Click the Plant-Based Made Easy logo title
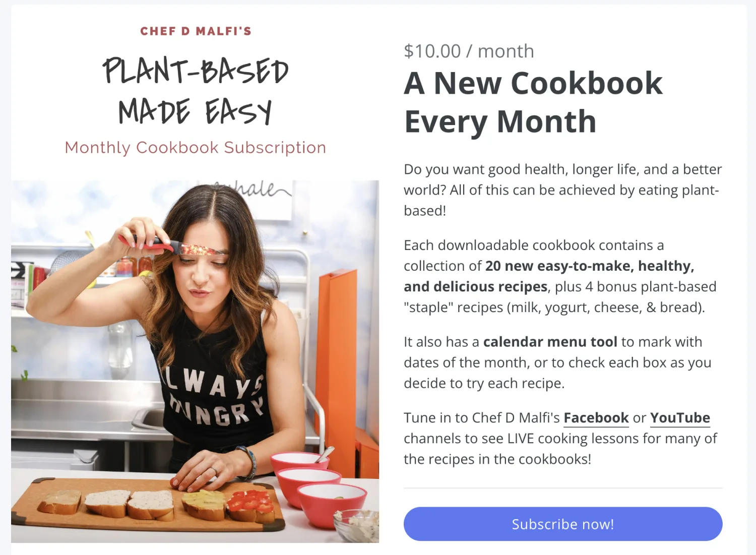The width and height of the screenshot is (756, 555). (196, 91)
